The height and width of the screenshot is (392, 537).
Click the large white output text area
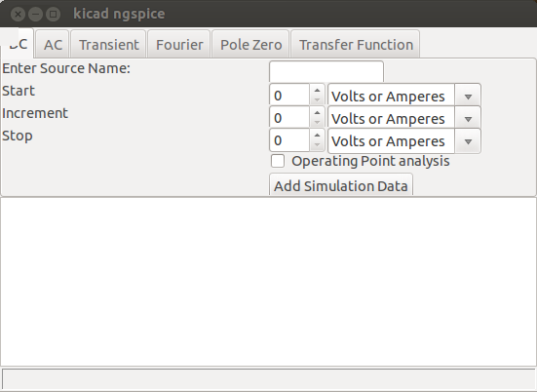tap(269, 282)
